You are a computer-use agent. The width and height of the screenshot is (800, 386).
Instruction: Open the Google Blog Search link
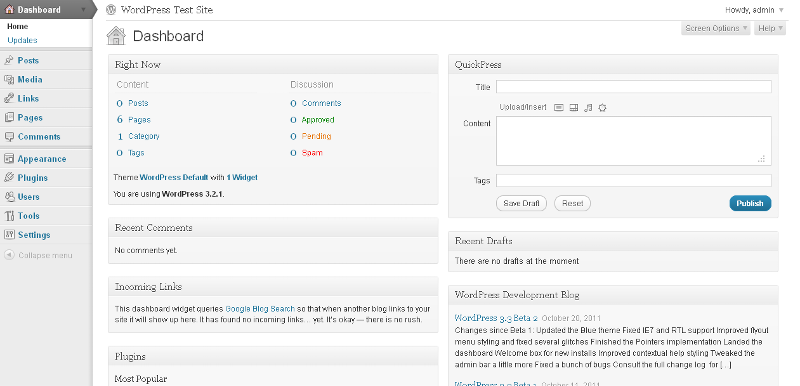(x=260, y=308)
